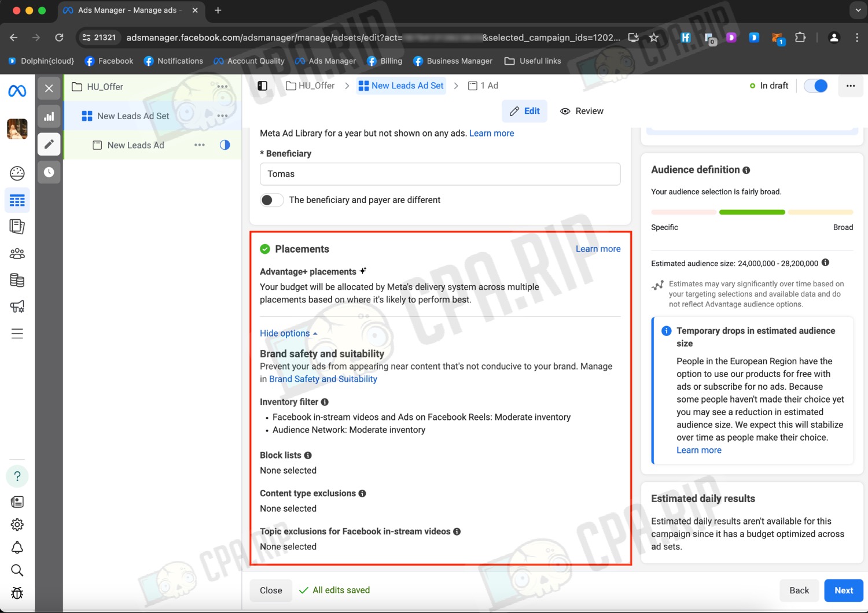Open Brand Safety and Suitability link
Screen dimensions: 868x613
coord(323,379)
